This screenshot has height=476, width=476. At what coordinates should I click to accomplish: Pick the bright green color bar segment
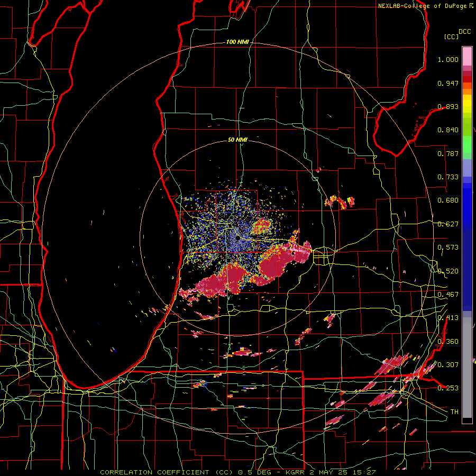pyautogui.click(x=467, y=144)
